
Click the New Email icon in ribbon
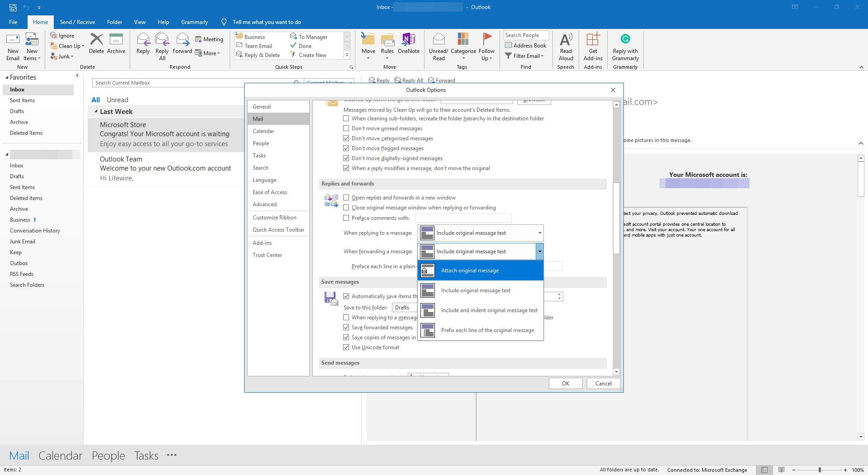(13, 47)
